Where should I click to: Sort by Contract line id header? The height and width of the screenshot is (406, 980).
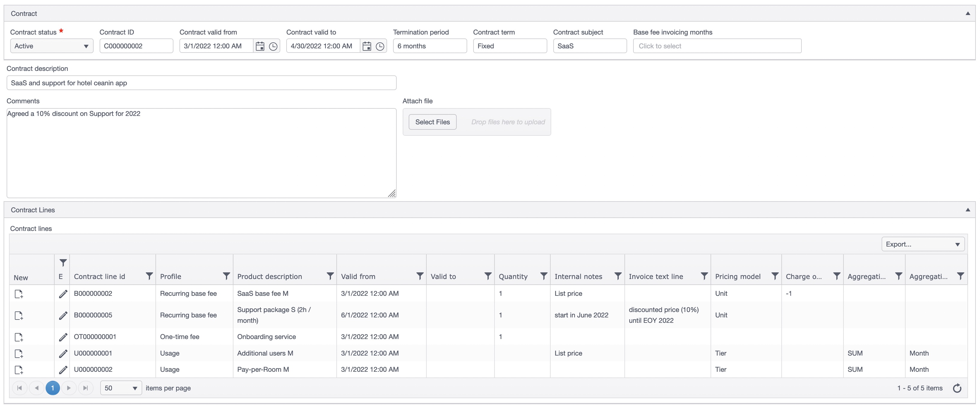(99, 277)
